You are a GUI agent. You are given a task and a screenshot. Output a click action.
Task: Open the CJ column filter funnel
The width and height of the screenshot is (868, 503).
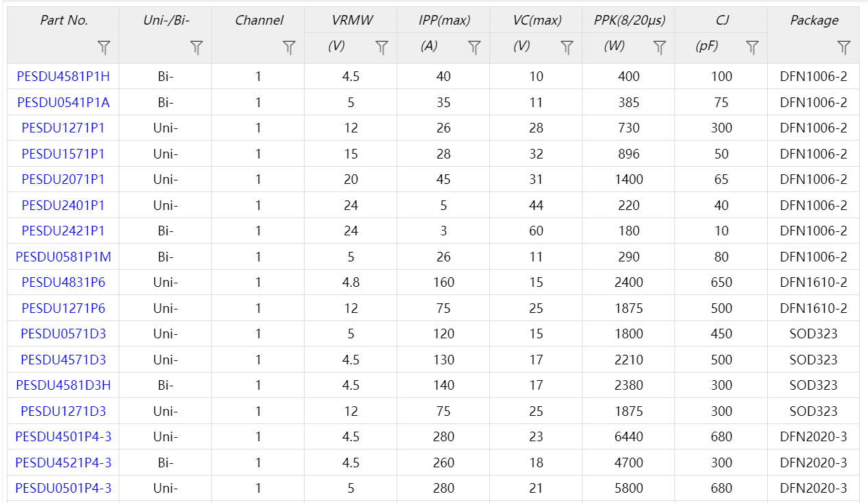coord(752,47)
